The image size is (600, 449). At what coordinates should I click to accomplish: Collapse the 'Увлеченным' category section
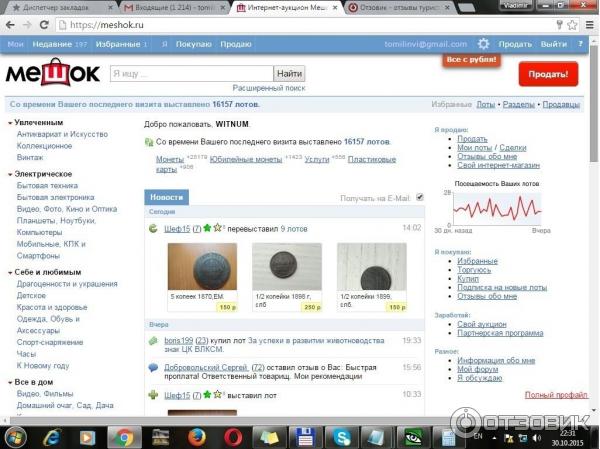[x=10, y=122]
